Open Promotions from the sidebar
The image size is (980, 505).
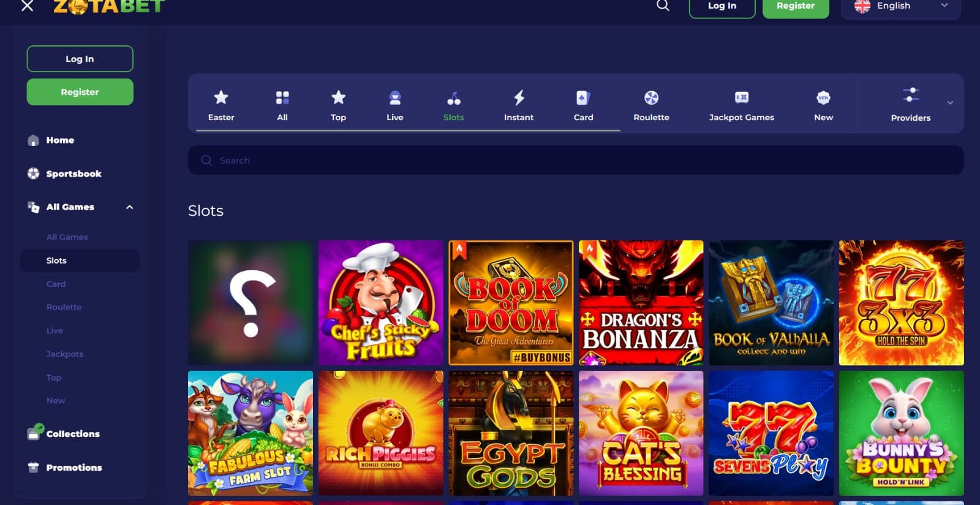click(x=74, y=468)
